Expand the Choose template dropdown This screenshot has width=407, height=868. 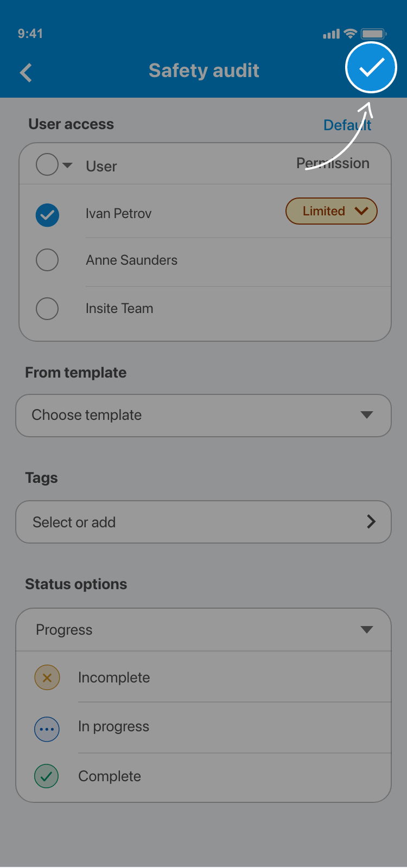click(203, 416)
